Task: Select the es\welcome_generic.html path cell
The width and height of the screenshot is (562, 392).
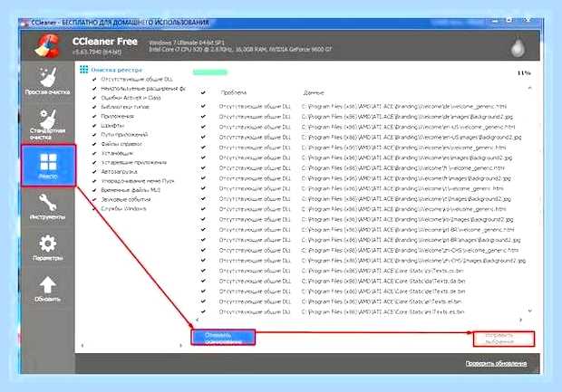Action: point(404,148)
